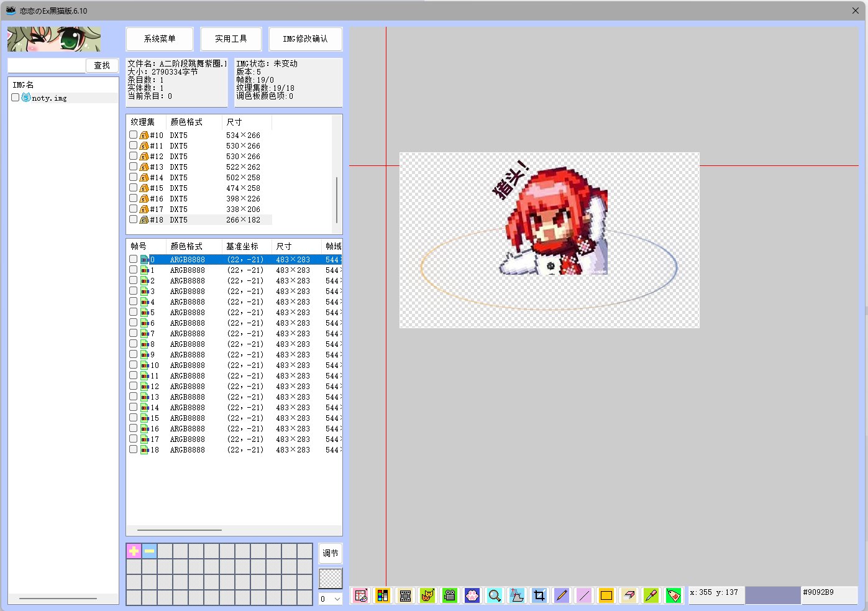Image resolution: width=868 pixels, height=611 pixels.
Task: Check frame 0 checkbox
Action: (x=133, y=259)
